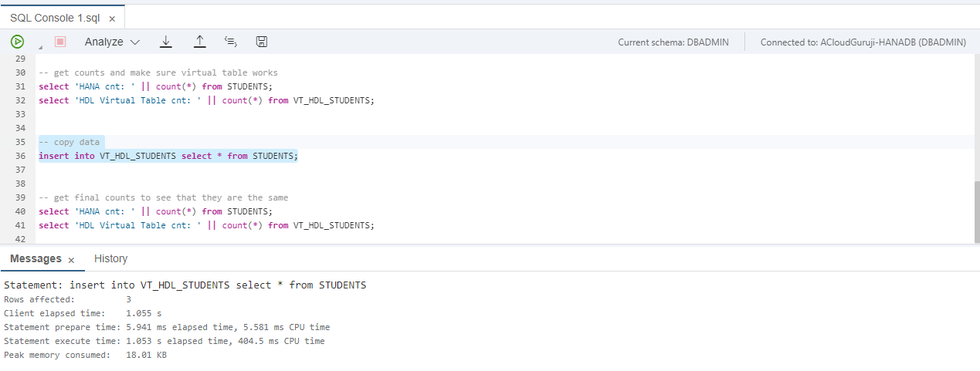This screenshot has height=371, width=980.
Task: Expand the Analyze dropdown menu
Action: coord(112,42)
